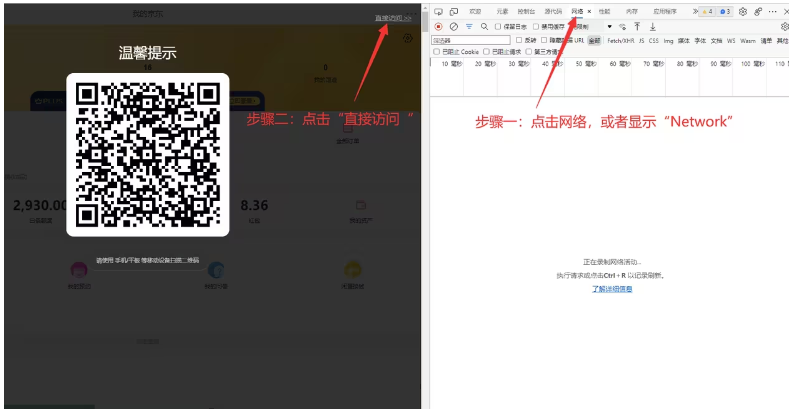797x409 pixels.
Task: Open the 了解详细信息 link
Action: (x=612, y=289)
